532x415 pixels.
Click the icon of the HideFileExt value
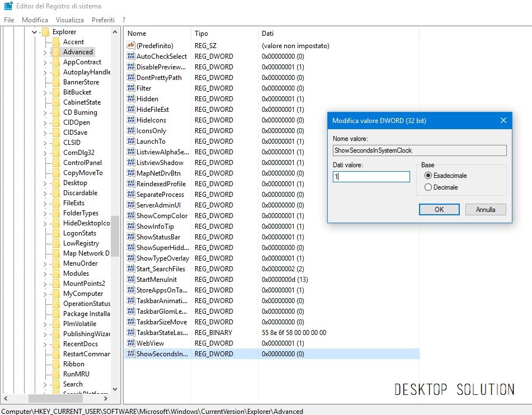(x=131, y=110)
